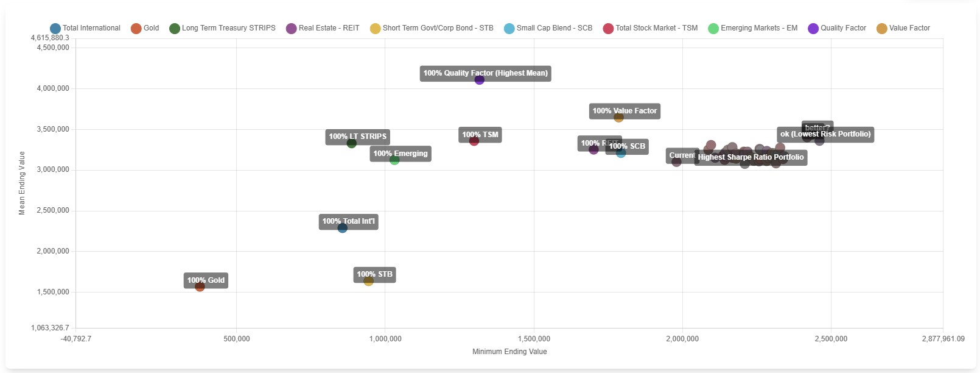Click the 100% SCB data point
This screenshot has width=980, height=373.
(x=621, y=153)
